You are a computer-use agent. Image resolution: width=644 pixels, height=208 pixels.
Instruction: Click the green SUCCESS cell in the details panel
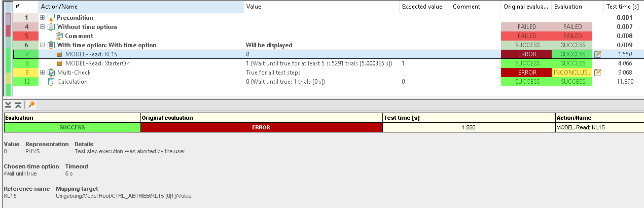coord(73,127)
